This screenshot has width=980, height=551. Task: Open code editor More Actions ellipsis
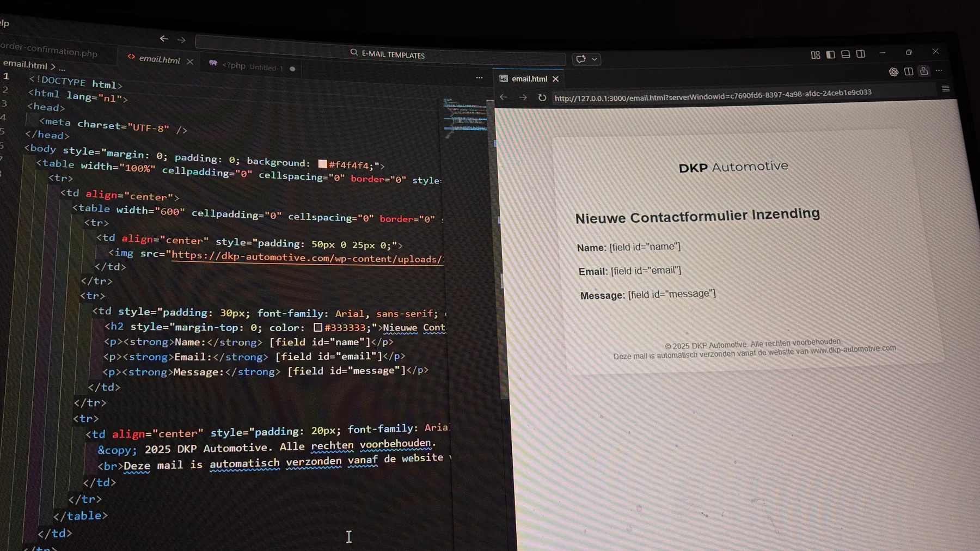pyautogui.click(x=479, y=78)
